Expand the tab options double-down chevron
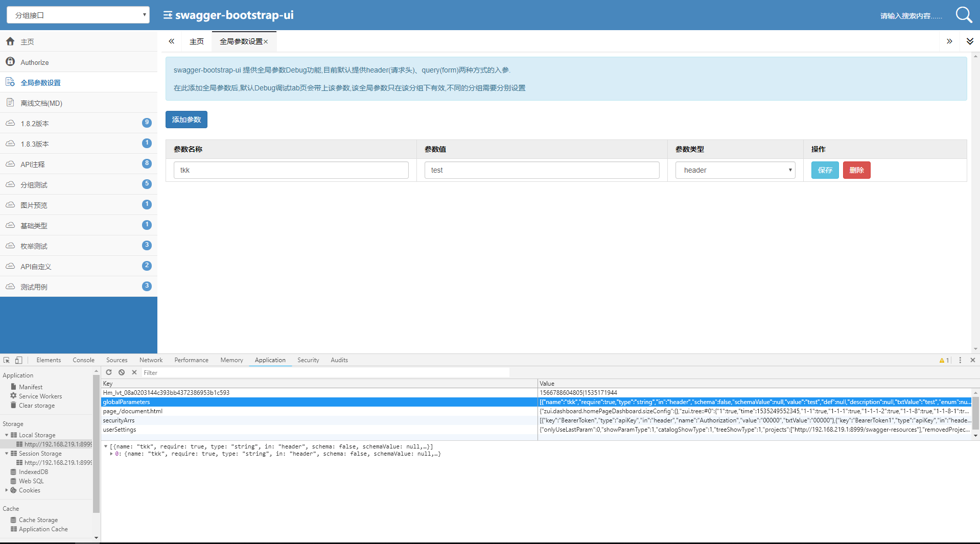This screenshot has width=980, height=544. point(970,41)
